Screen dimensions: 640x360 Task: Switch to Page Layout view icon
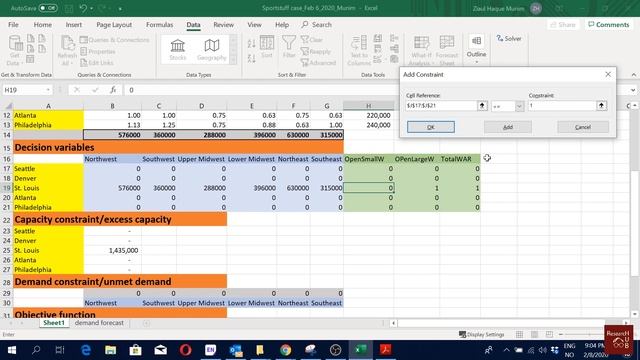534,334
